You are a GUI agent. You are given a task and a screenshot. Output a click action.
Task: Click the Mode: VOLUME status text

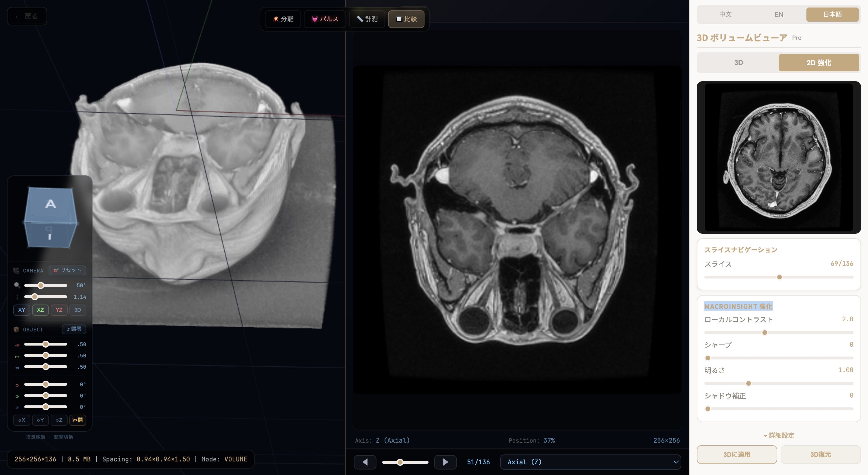pyautogui.click(x=224, y=459)
